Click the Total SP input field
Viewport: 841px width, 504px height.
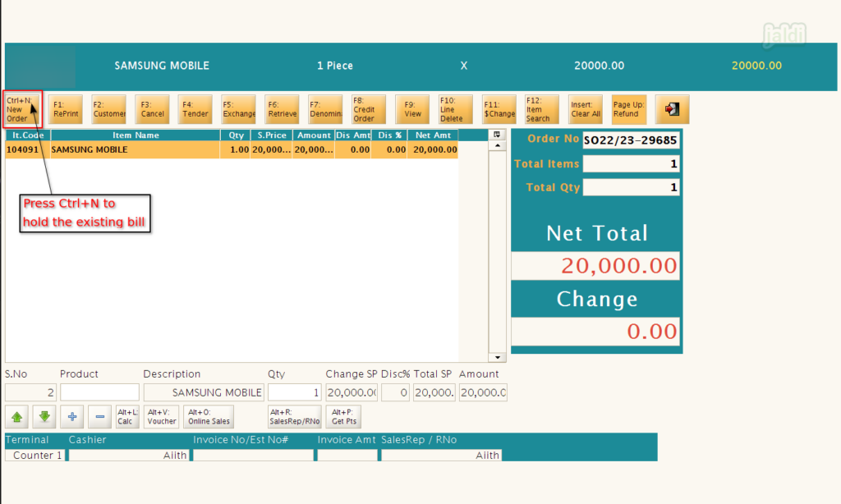434,392
